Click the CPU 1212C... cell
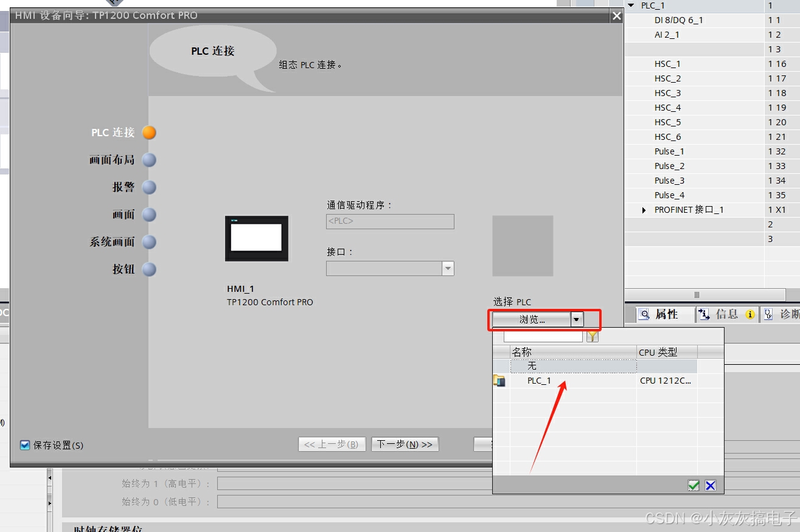This screenshot has width=800, height=532. (666, 381)
